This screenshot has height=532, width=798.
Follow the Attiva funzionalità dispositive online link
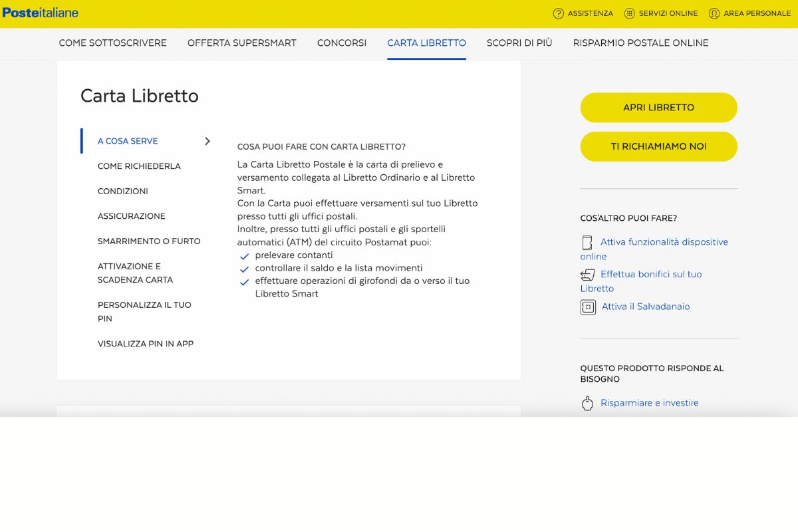point(654,249)
